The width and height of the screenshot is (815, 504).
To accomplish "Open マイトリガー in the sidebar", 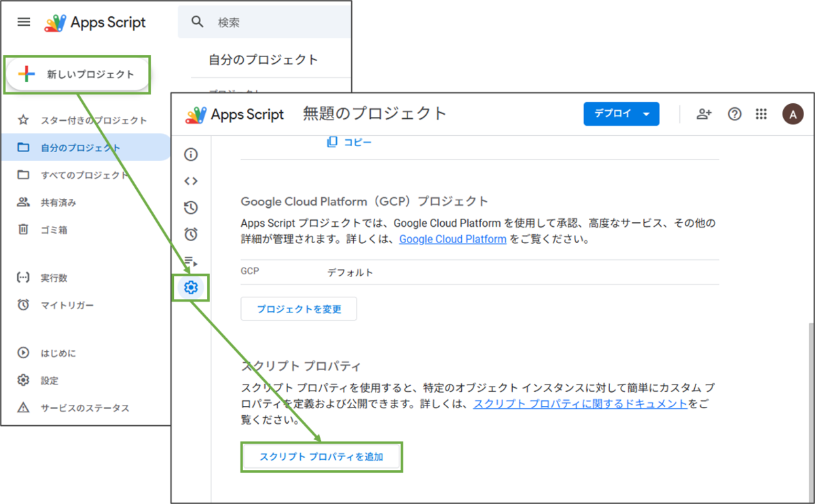I will click(x=67, y=305).
